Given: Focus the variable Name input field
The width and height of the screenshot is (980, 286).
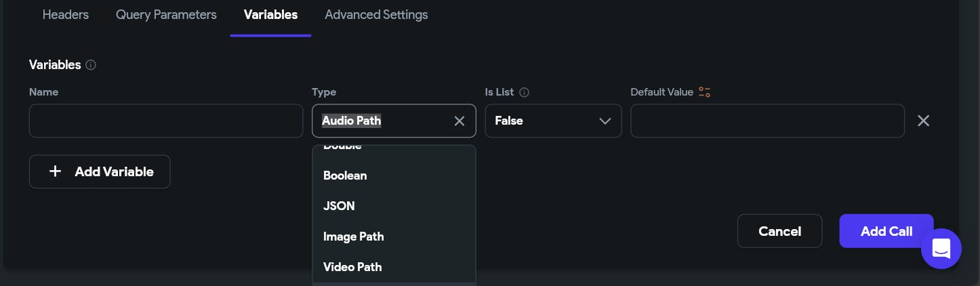Looking at the screenshot, I should [x=166, y=121].
